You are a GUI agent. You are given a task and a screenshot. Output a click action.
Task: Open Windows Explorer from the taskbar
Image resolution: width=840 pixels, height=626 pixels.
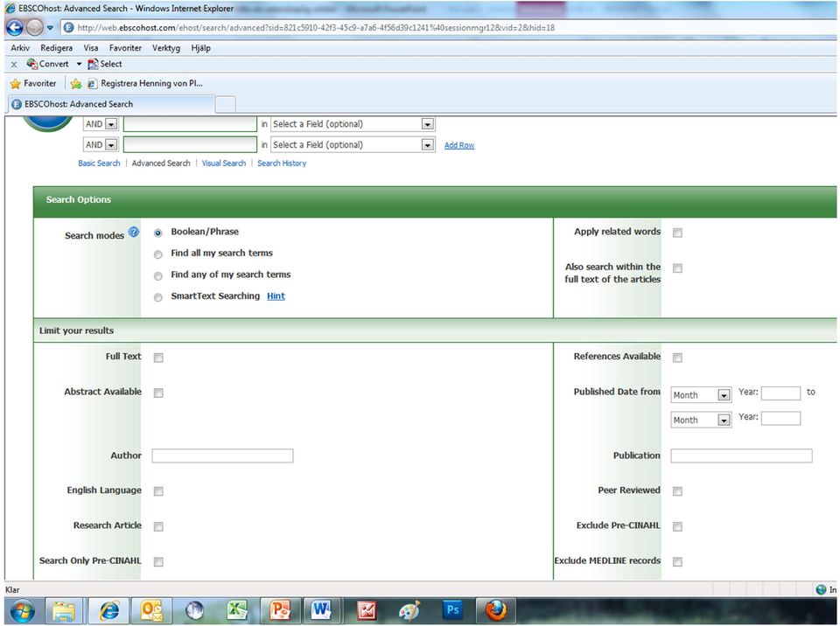point(64,610)
